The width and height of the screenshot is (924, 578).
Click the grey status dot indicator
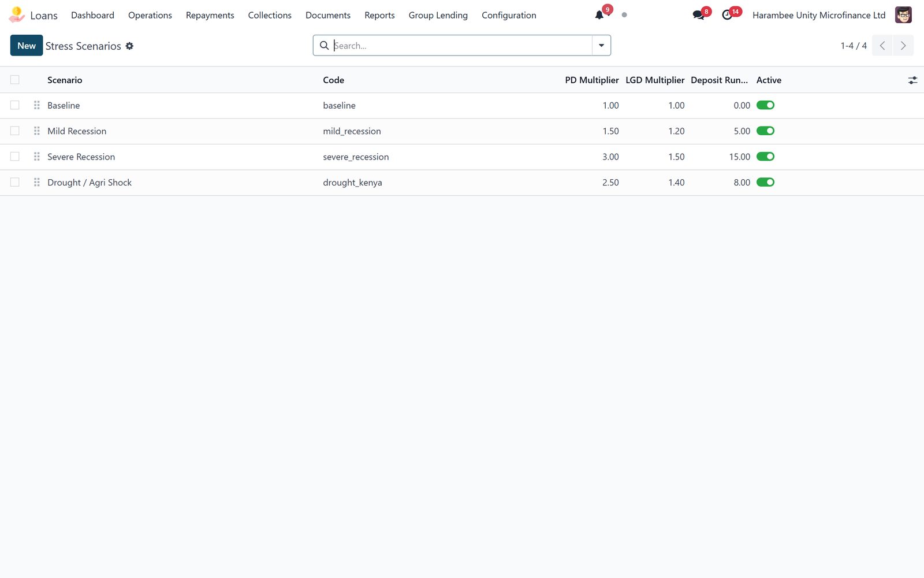pos(624,15)
